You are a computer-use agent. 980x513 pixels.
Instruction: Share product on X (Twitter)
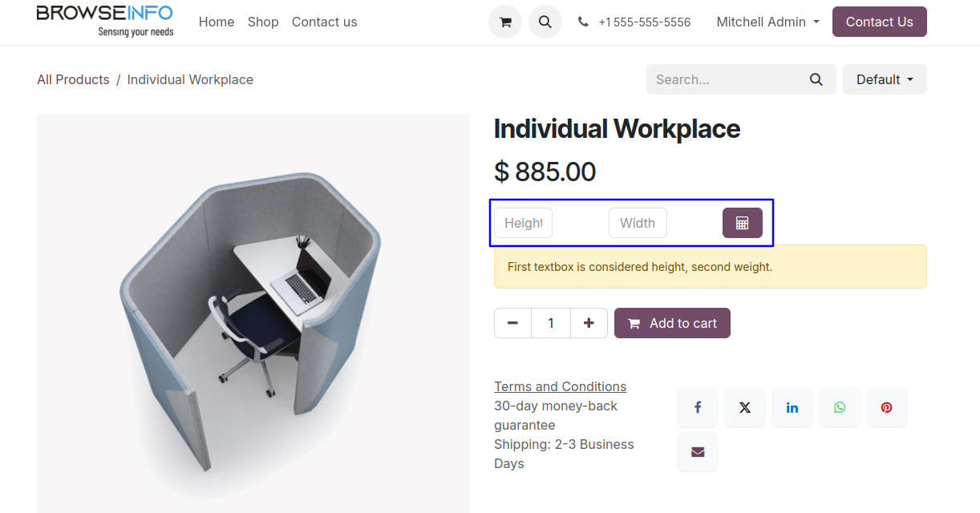(745, 407)
